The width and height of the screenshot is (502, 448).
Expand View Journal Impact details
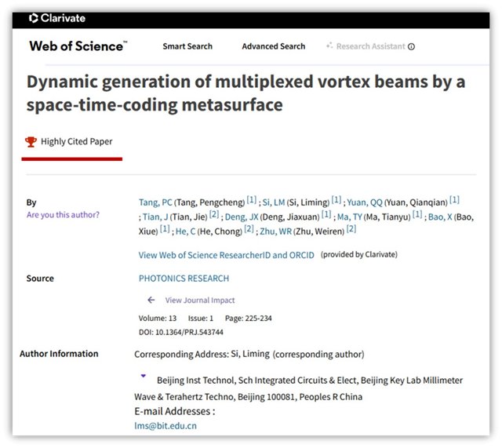199,300
